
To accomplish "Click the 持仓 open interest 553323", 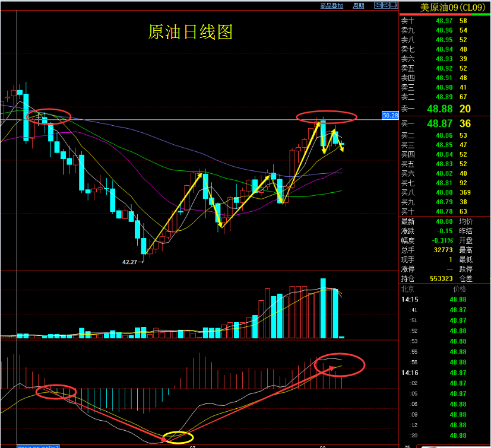I will [x=441, y=278].
